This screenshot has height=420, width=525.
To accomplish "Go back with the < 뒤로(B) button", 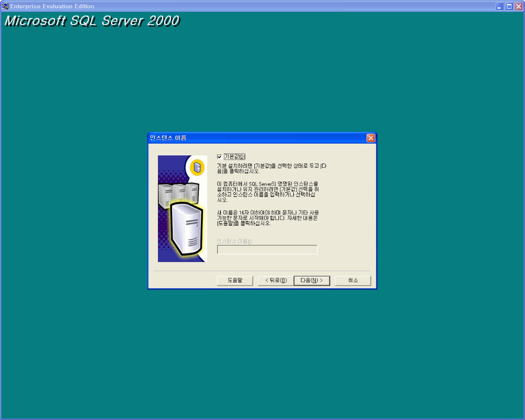I will tap(276, 281).
